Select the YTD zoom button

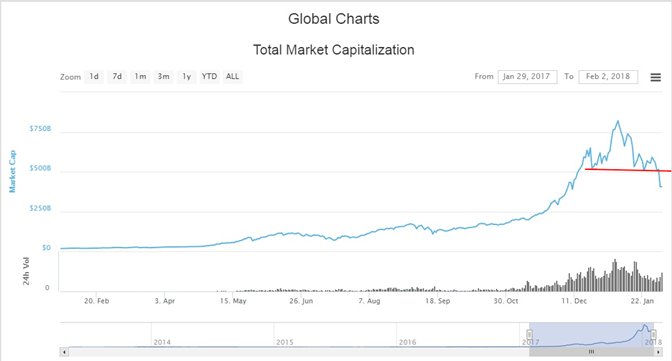209,77
